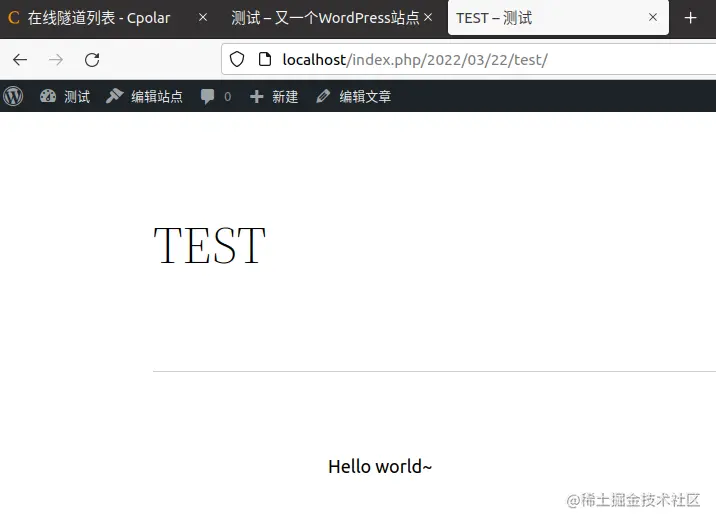This screenshot has height=524, width=716.
Task: Click the TEST post title
Action: [210, 246]
